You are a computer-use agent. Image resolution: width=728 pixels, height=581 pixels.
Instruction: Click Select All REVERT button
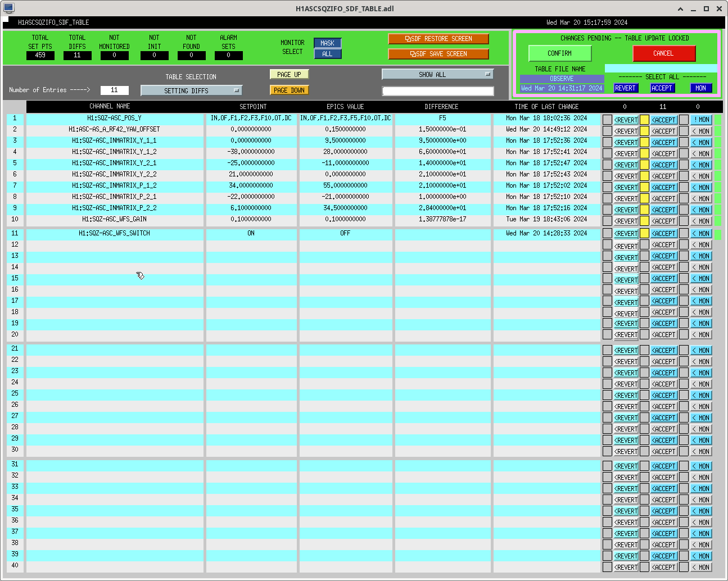(x=625, y=88)
